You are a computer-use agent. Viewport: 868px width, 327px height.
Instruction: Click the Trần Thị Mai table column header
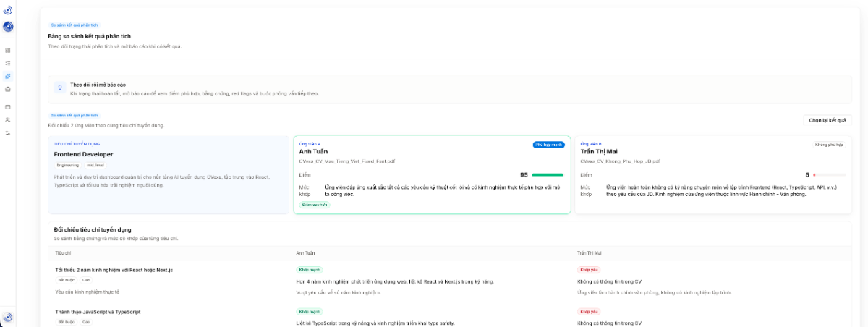click(x=590, y=253)
